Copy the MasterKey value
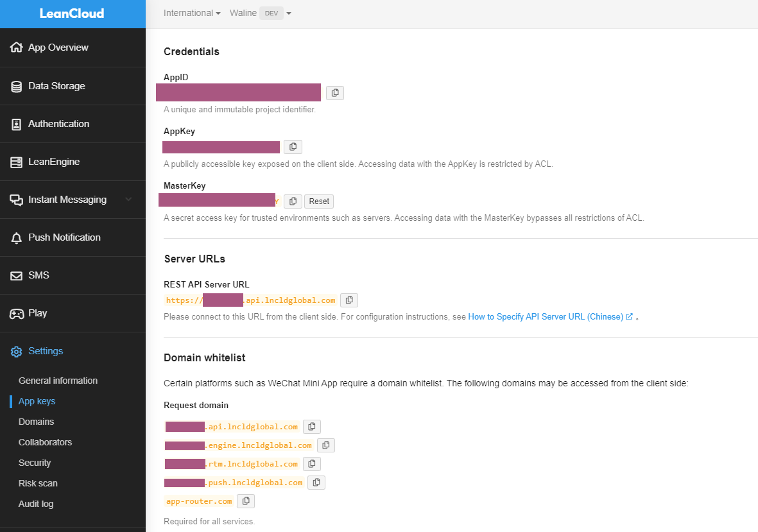Image resolution: width=758 pixels, height=532 pixels. (x=293, y=202)
